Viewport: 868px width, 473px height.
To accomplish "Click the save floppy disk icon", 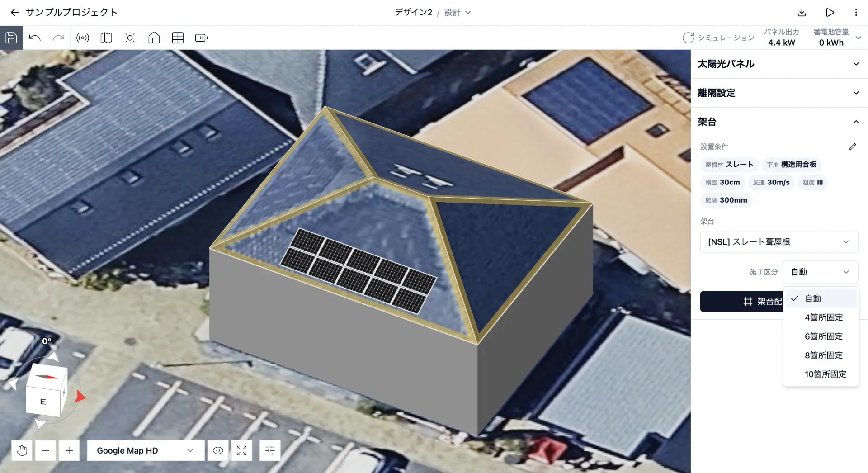I will tap(11, 38).
